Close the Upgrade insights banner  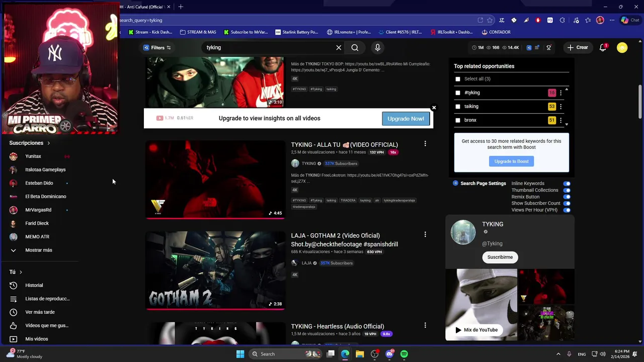(x=434, y=108)
